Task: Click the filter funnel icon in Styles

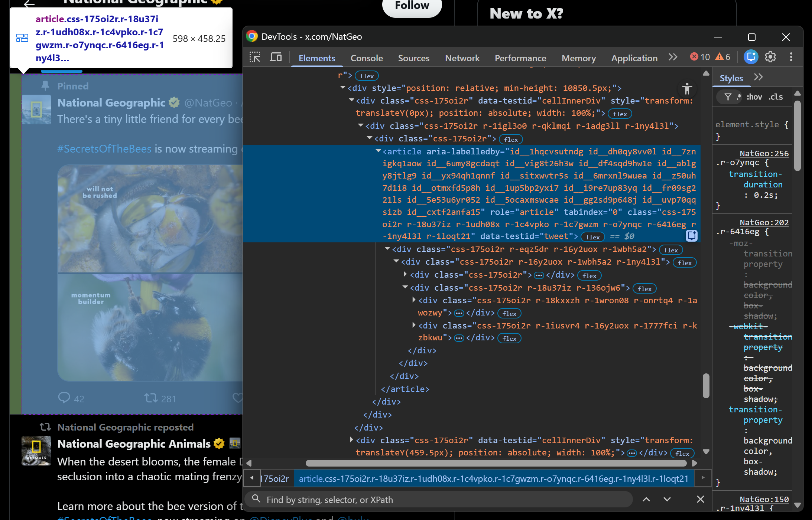Action: click(x=728, y=97)
